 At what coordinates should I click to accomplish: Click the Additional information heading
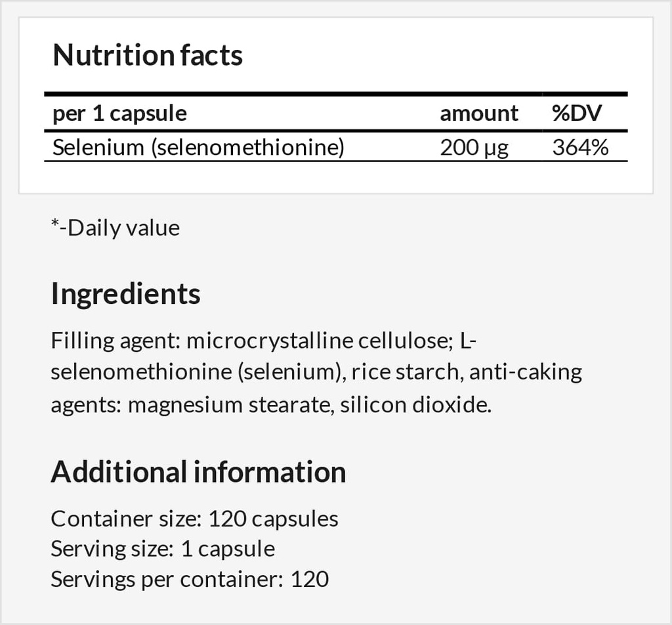coord(198,472)
